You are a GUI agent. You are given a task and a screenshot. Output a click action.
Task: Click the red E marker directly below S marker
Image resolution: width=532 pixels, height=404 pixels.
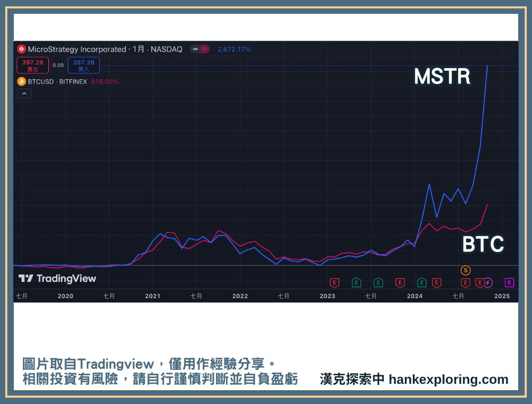point(465,283)
